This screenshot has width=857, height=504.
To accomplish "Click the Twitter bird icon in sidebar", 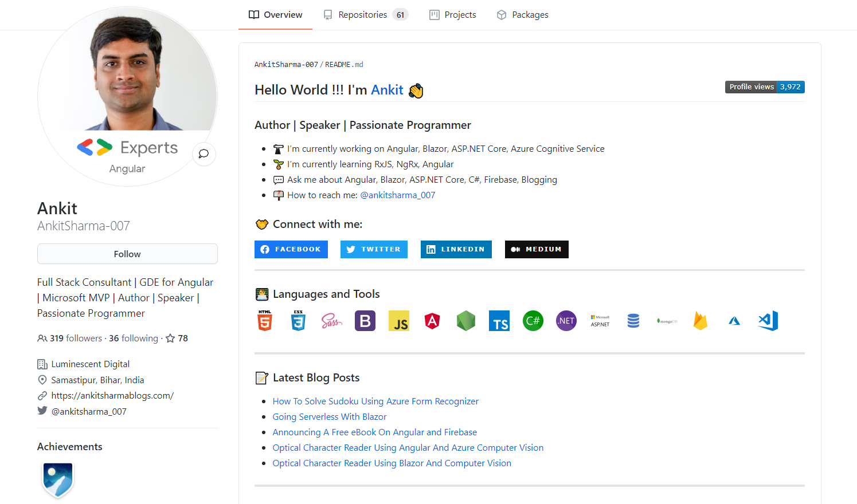I will point(42,411).
